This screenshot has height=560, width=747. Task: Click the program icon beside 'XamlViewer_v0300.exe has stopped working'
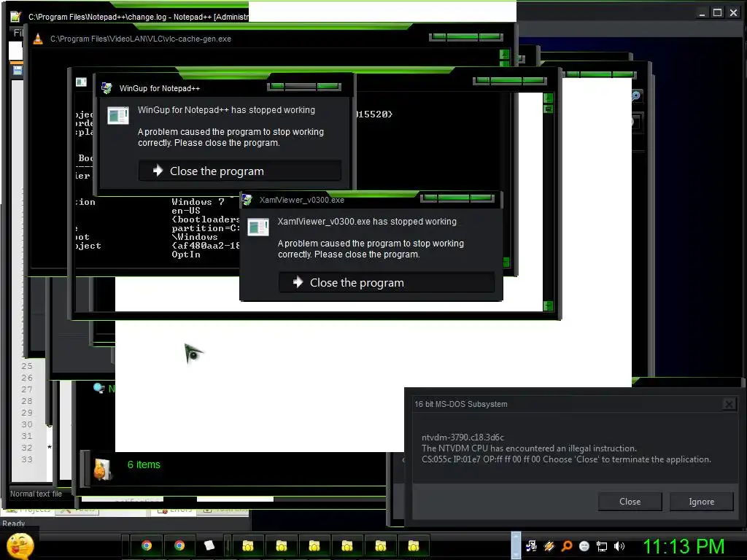pyautogui.click(x=258, y=227)
